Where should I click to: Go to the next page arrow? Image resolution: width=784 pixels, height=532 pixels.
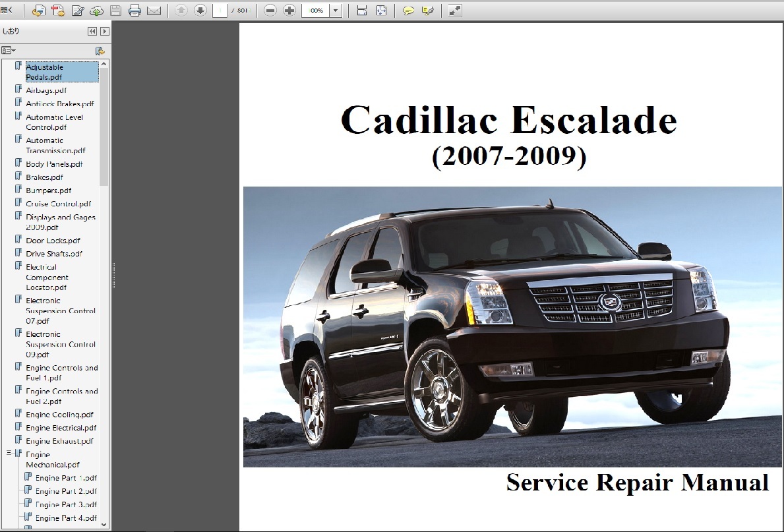coord(200,10)
